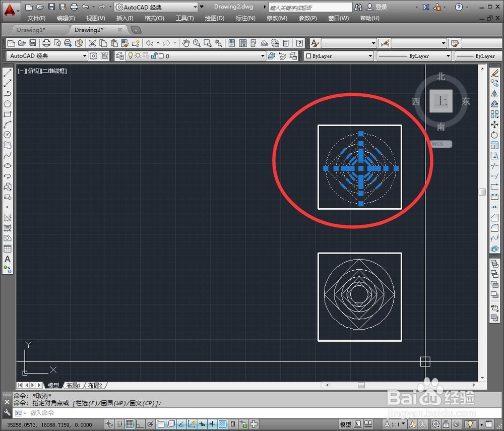Open the Layer Properties Manager icon

point(119,56)
